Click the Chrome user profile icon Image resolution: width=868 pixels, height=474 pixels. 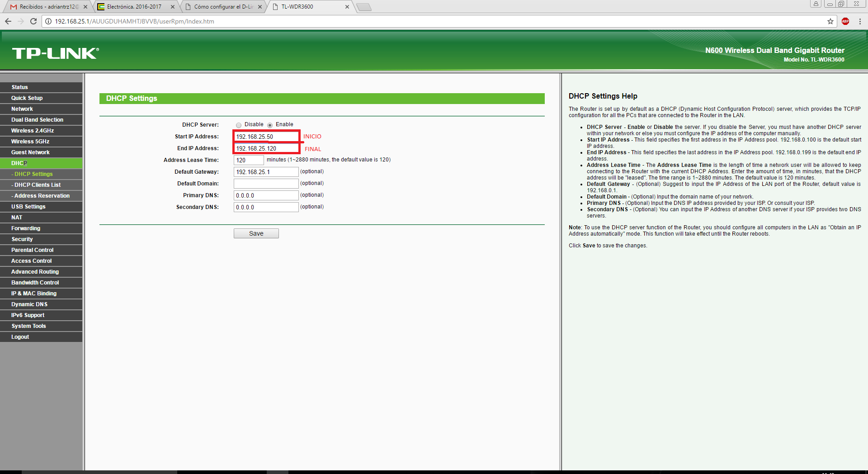coord(816,4)
